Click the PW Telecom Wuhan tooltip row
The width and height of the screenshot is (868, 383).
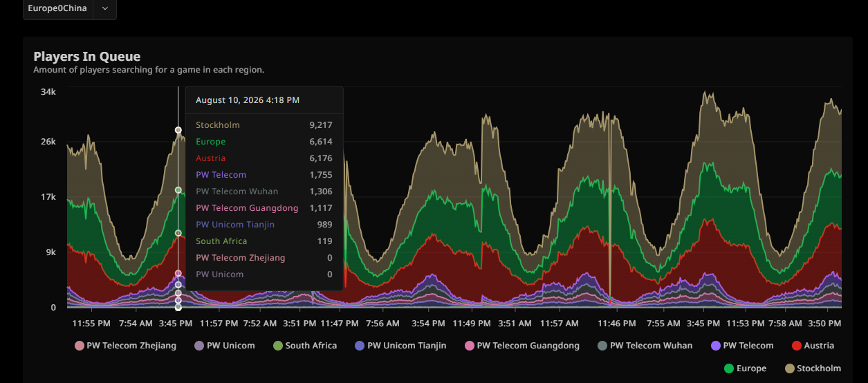[264, 192]
